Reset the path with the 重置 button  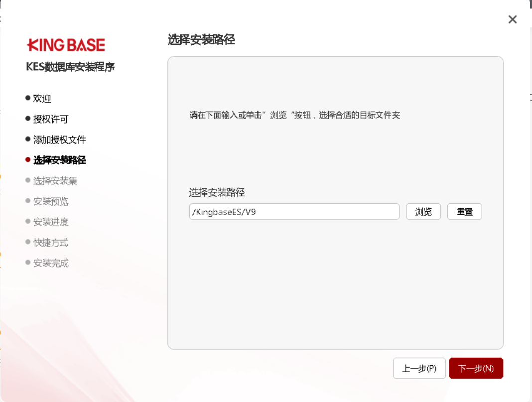point(464,212)
